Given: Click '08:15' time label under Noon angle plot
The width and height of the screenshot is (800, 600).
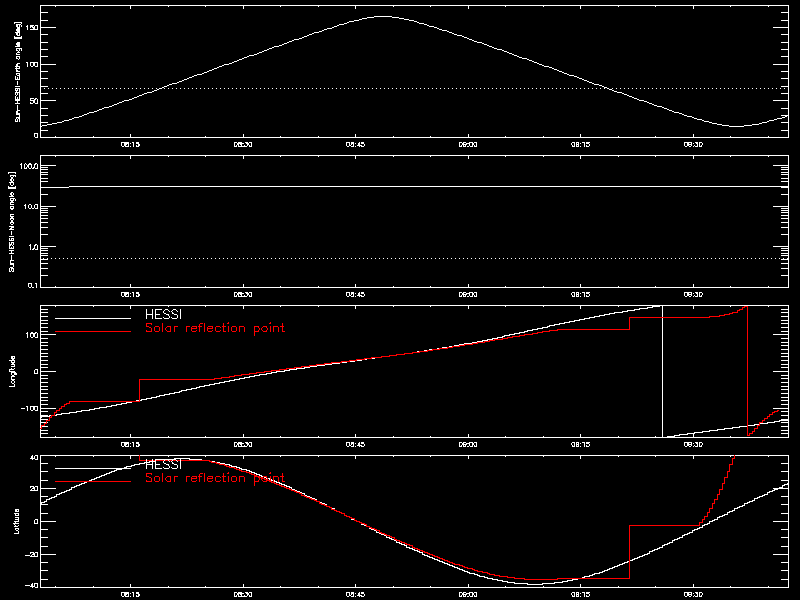Looking at the screenshot, I should [130, 295].
